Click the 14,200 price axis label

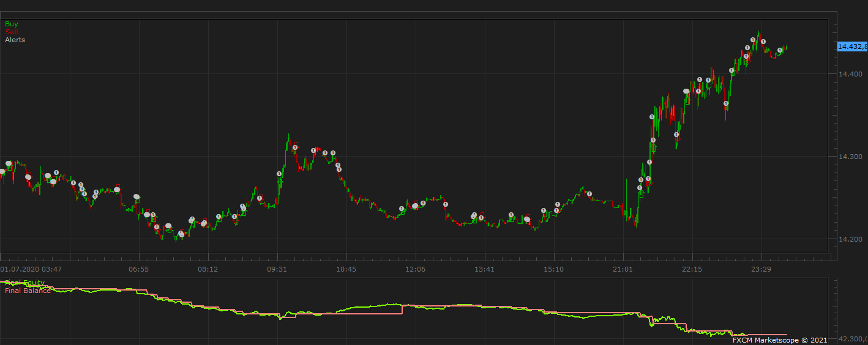tap(849, 239)
